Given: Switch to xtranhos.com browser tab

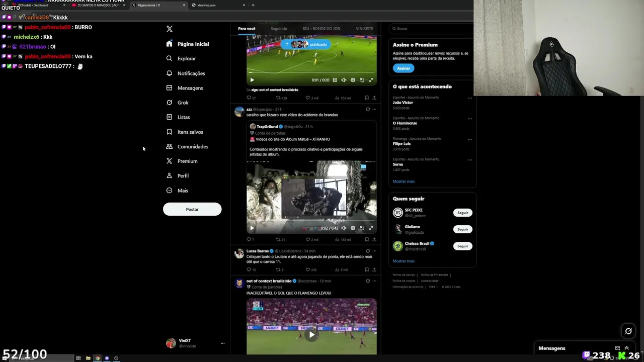Looking at the screenshot, I should click(218, 5).
